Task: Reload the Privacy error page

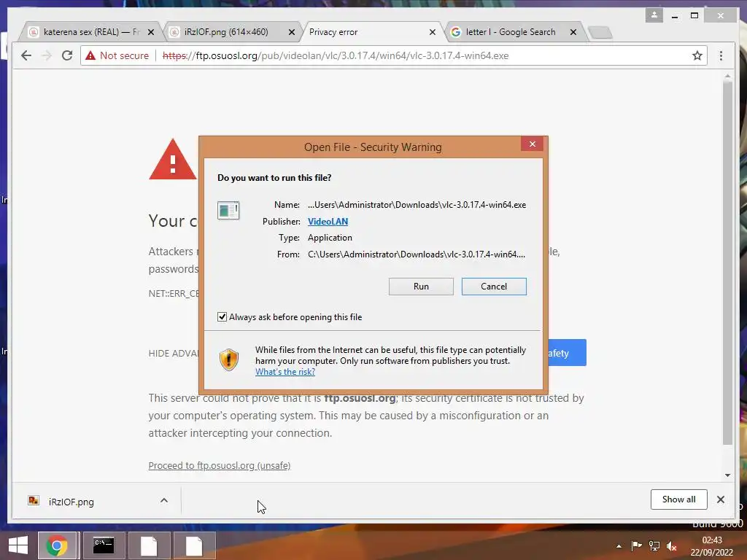Action: [67, 55]
